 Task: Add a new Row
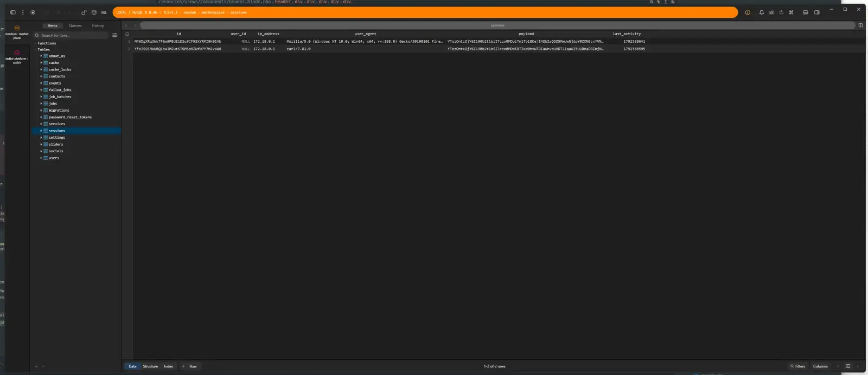189,366
